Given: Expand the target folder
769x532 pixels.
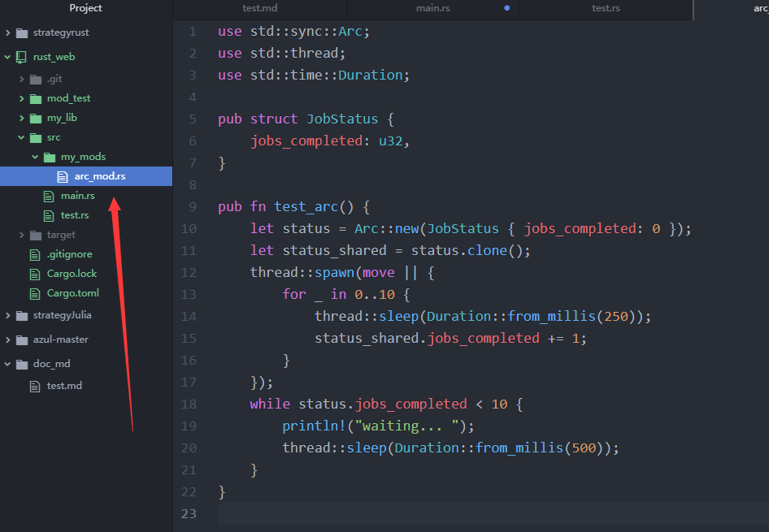Looking at the screenshot, I should tap(20, 234).
